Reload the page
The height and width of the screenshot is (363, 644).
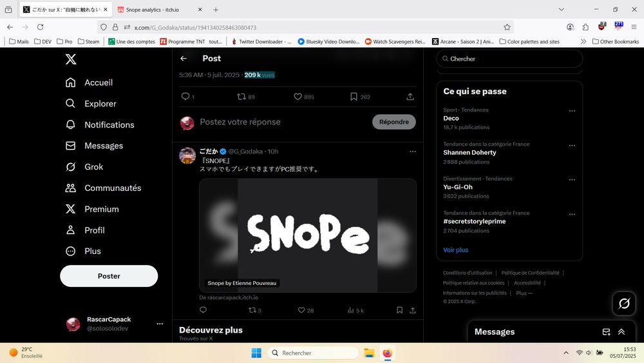(x=40, y=27)
